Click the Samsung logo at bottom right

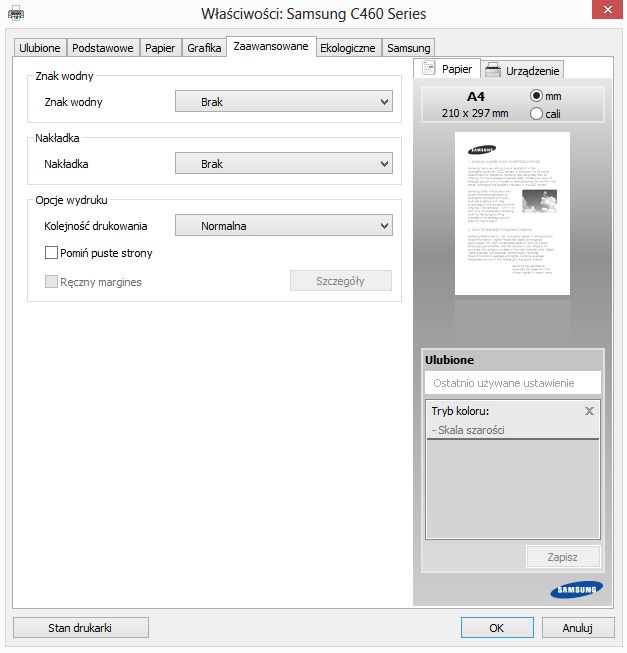click(x=577, y=589)
